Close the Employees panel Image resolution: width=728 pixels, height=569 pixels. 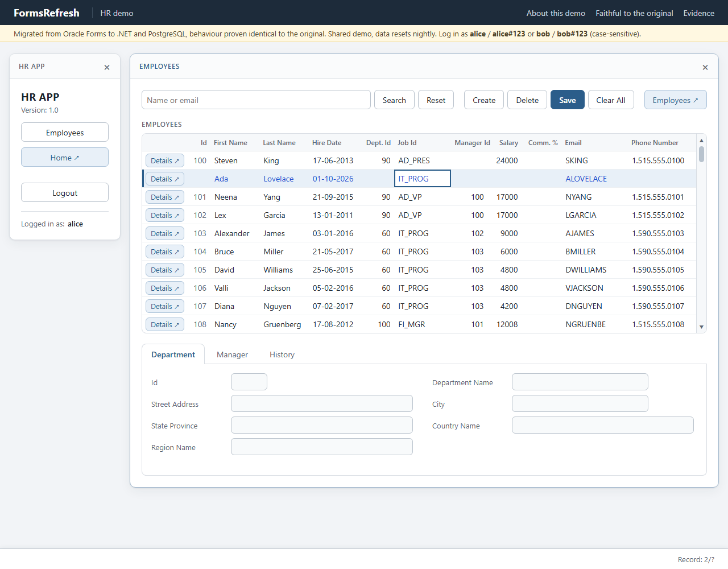click(705, 67)
